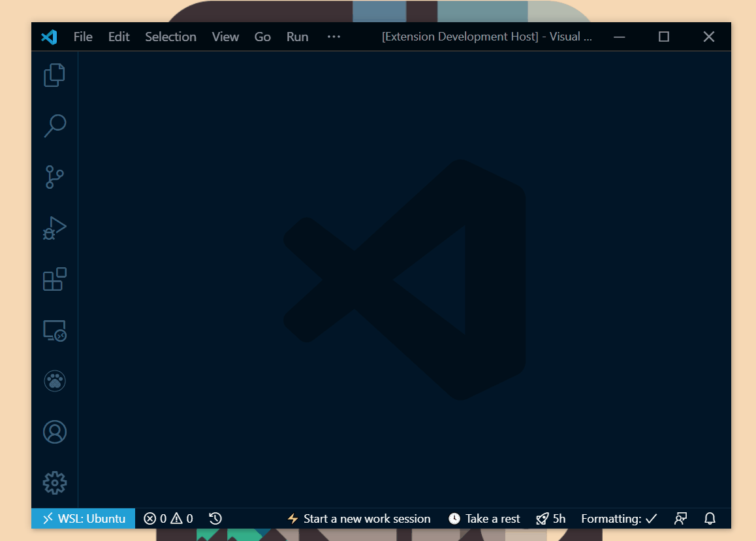Open the Explorer view in activity bar
756x541 pixels.
tap(54, 75)
